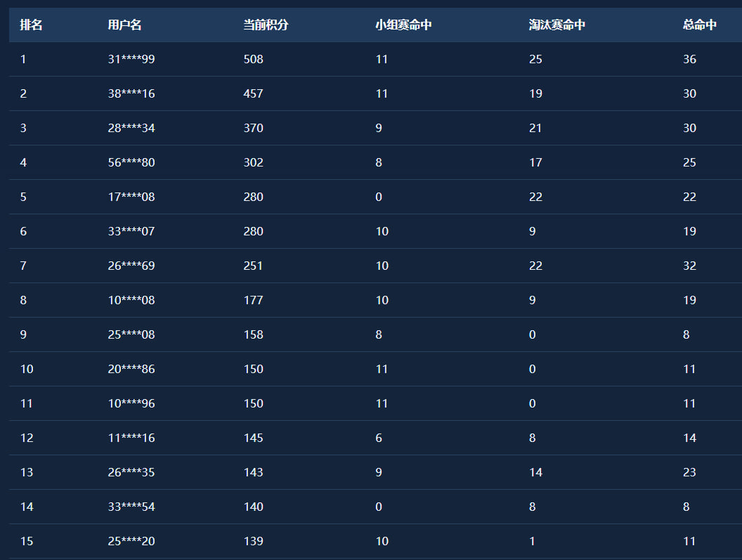The width and height of the screenshot is (742, 560).
Task: Click the 用户名 column header
Action: click(x=124, y=25)
